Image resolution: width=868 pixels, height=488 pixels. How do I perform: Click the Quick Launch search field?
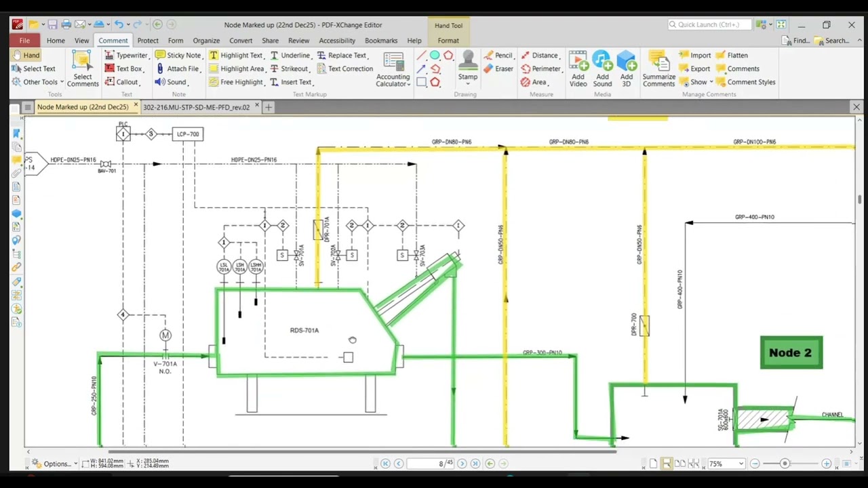tap(709, 24)
